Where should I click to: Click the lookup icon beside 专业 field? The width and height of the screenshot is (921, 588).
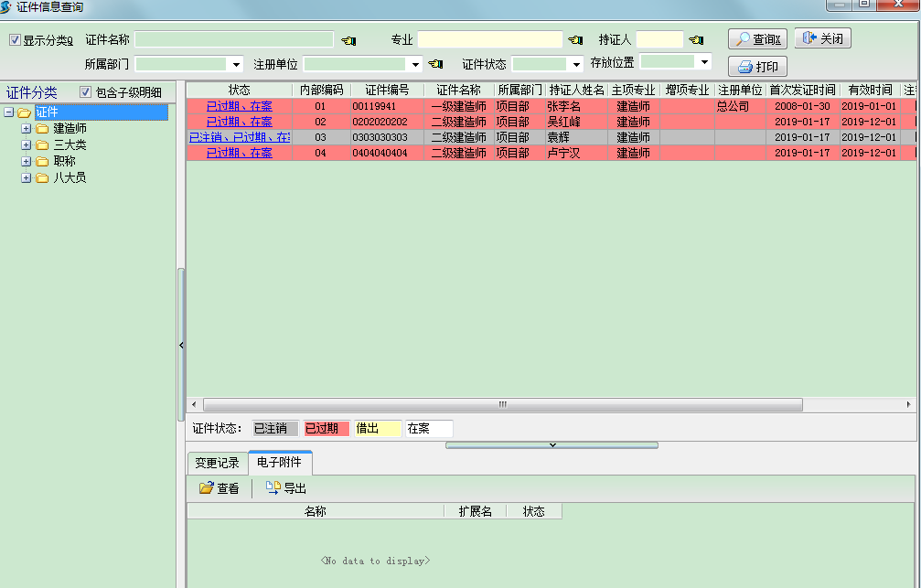click(573, 39)
